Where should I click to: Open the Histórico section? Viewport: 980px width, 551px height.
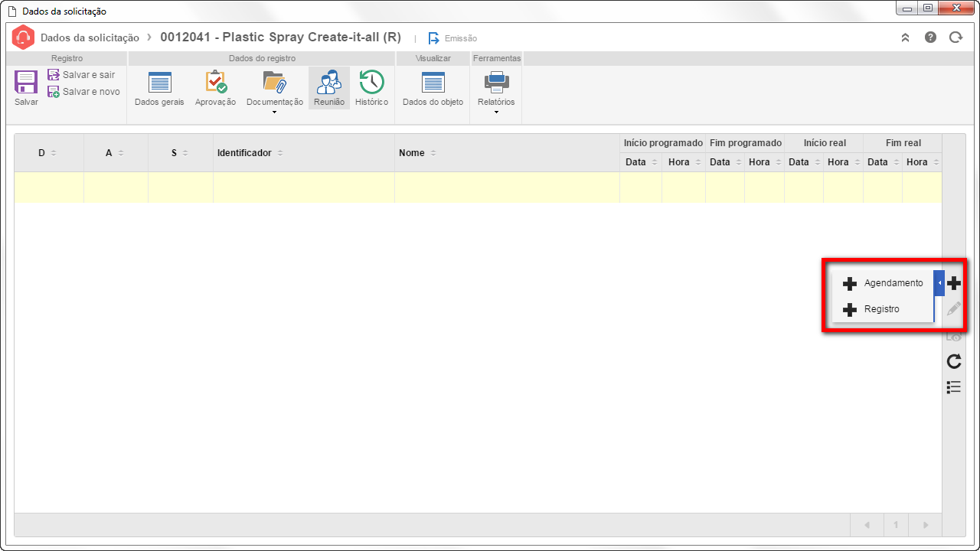371,89
